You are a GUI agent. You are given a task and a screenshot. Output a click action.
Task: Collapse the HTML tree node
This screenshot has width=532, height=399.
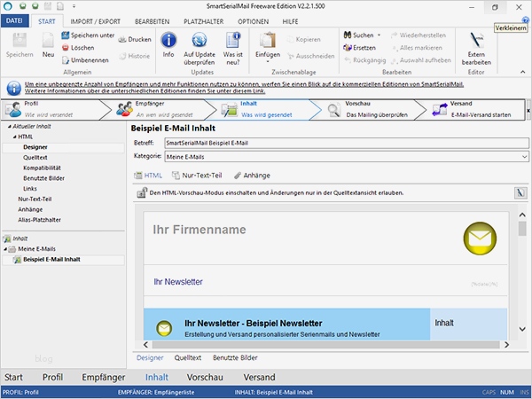tap(13, 137)
